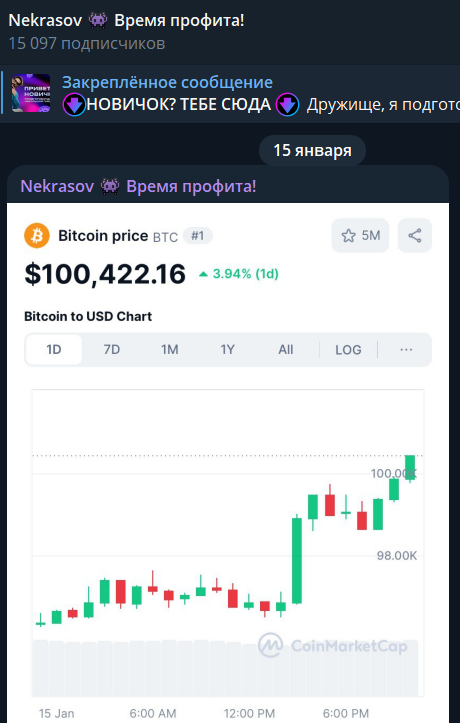This screenshot has height=723, width=460.
Task: Click the space invader emoji in post header
Action: point(110,186)
